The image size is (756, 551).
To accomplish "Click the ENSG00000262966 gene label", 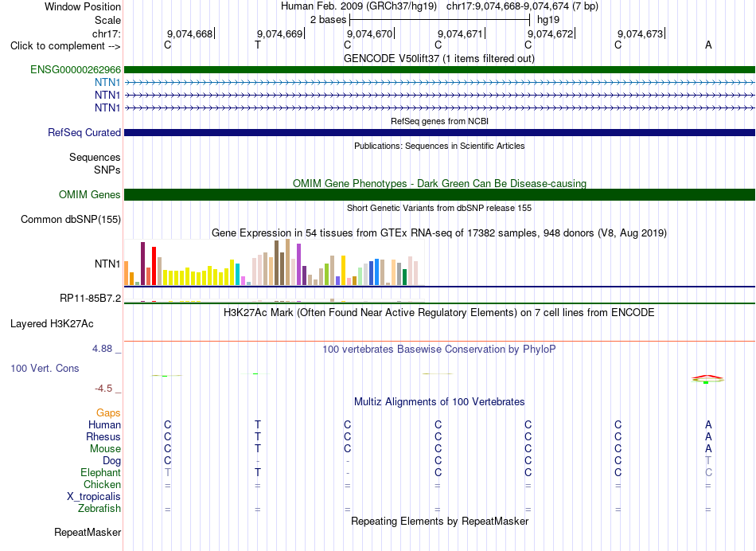I will 76,69.
